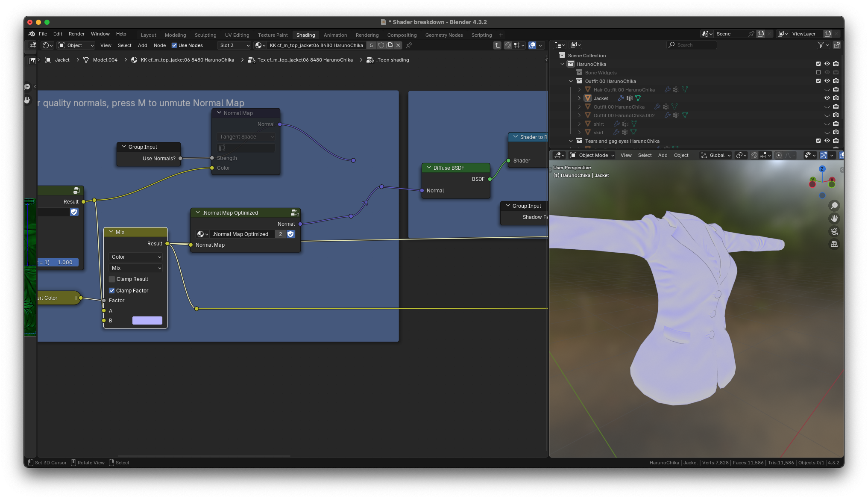Collapse the Outfit 00 HarunoChika collection
Image resolution: width=868 pixels, height=499 pixels.
pyautogui.click(x=571, y=81)
